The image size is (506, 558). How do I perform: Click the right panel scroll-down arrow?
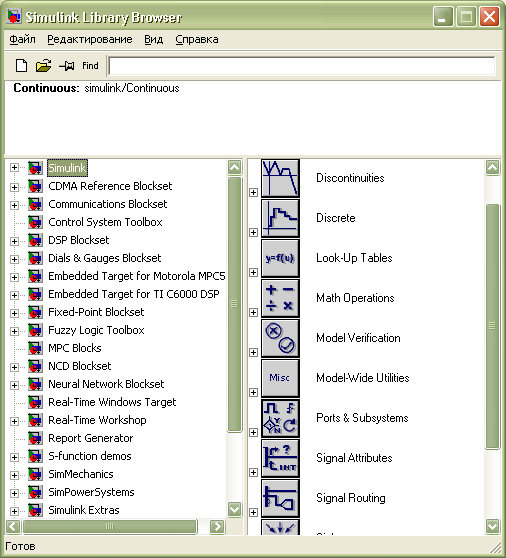click(492, 526)
